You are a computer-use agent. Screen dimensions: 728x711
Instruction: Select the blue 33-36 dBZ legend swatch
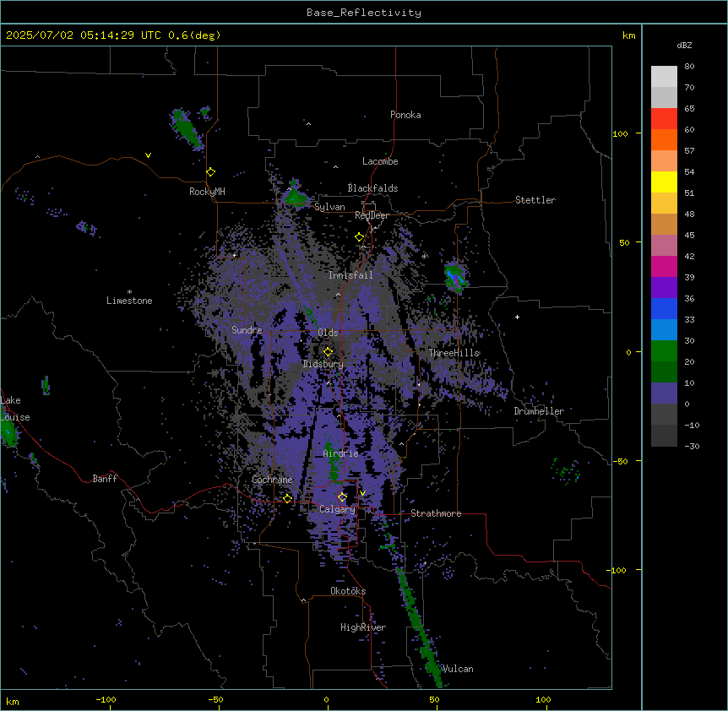pos(664,308)
